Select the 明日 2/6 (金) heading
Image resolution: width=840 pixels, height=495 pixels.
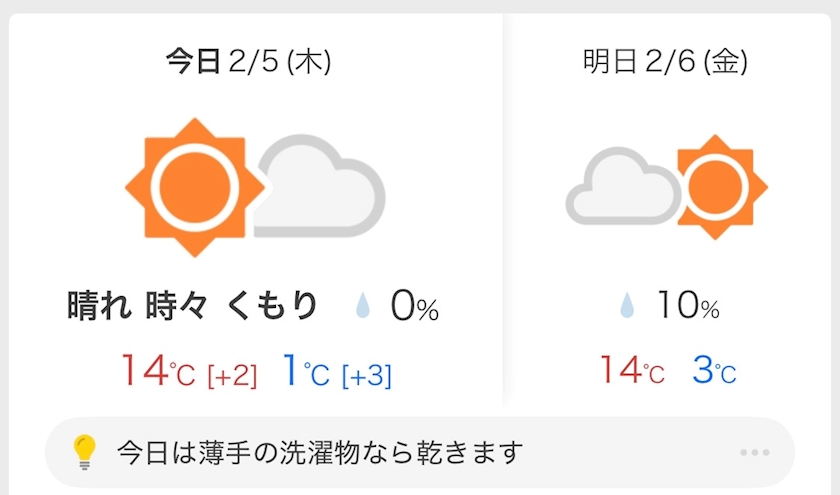click(x=665, y=63)
